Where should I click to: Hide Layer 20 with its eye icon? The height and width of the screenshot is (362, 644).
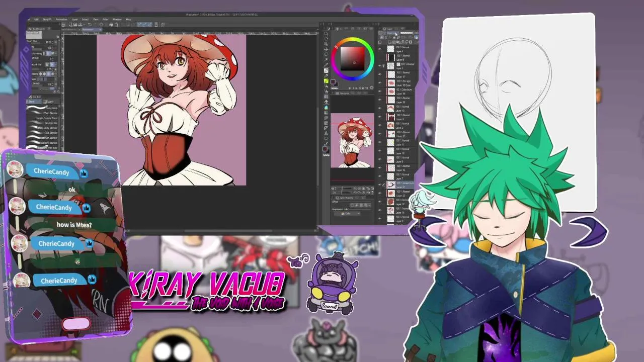pos(380,193)
